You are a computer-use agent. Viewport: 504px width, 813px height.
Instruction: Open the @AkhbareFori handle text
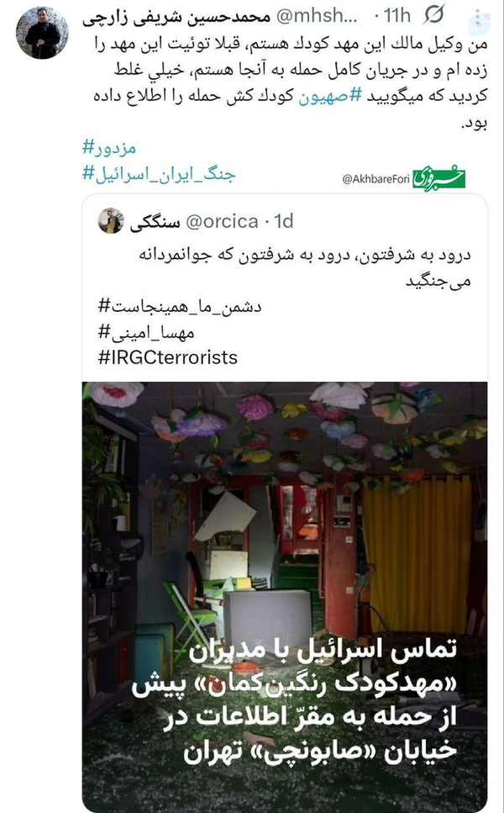376,179
